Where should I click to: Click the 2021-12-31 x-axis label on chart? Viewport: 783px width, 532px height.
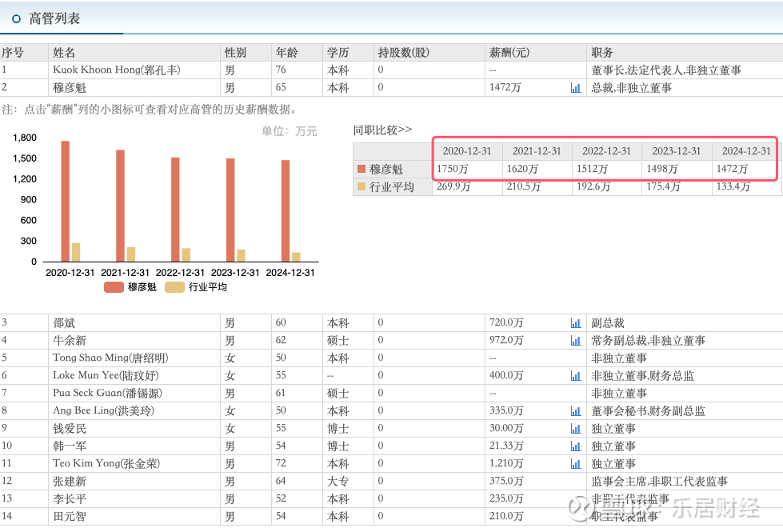pyautogui.click(x=125, y=273)
